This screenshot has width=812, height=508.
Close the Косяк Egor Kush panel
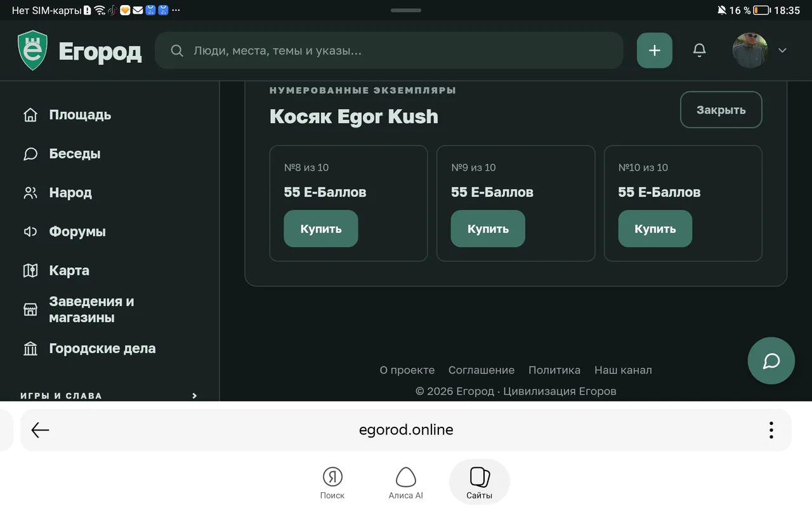(721, 110)
